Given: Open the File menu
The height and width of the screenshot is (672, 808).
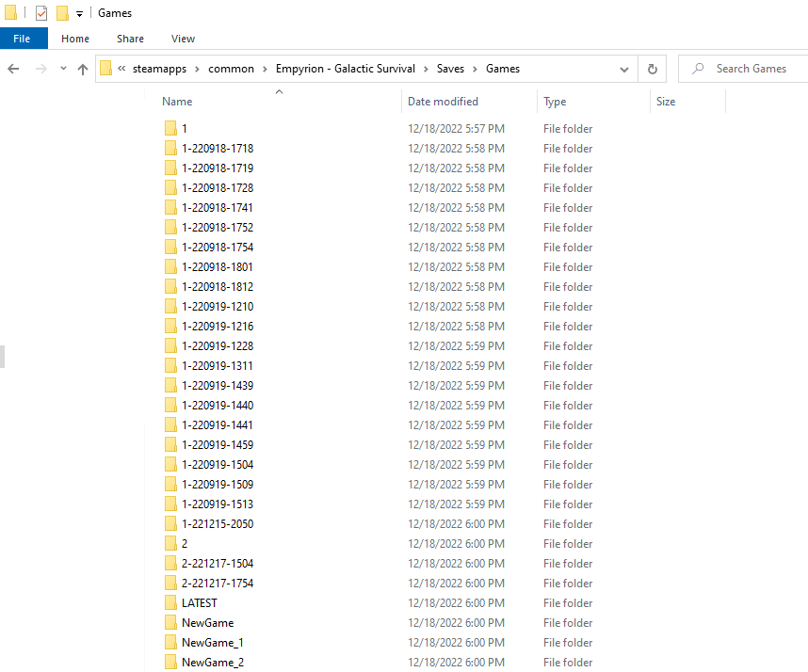Looking at the screenshot, I should point(23,39).
